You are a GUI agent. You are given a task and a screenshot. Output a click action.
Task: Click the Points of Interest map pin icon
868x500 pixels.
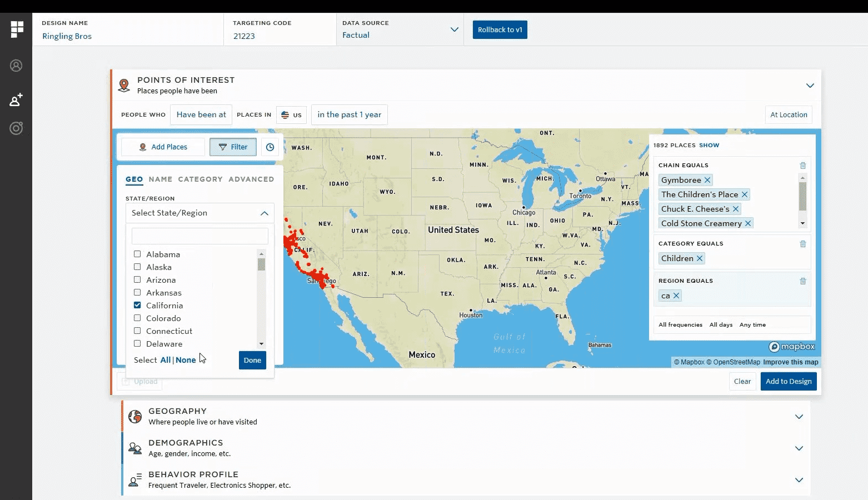[124, 86]
